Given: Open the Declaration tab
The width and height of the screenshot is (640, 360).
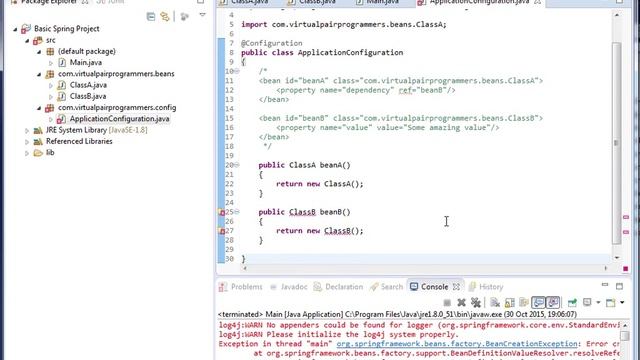Looking at the screenshot, I should click(x=338, y=287).
